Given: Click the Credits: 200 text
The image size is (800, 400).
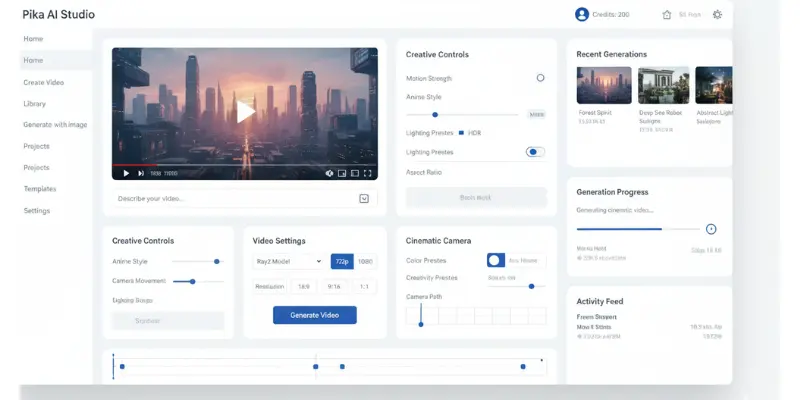Looking at the screenshot, I should coord(611,15).
